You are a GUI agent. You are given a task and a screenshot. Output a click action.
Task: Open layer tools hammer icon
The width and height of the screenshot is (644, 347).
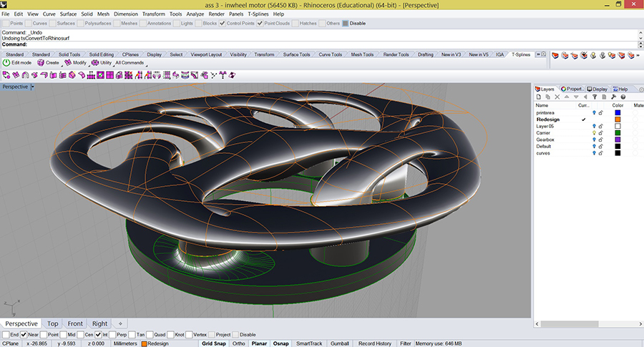[613, 97]
